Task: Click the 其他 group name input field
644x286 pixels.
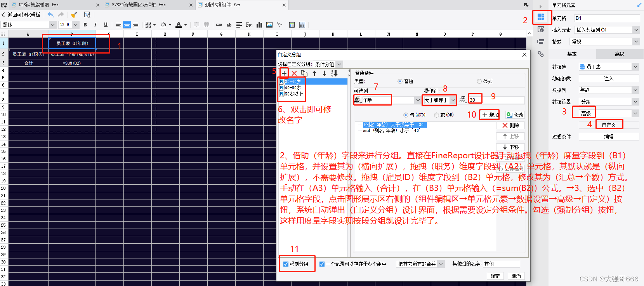Action: coord(501,264)
